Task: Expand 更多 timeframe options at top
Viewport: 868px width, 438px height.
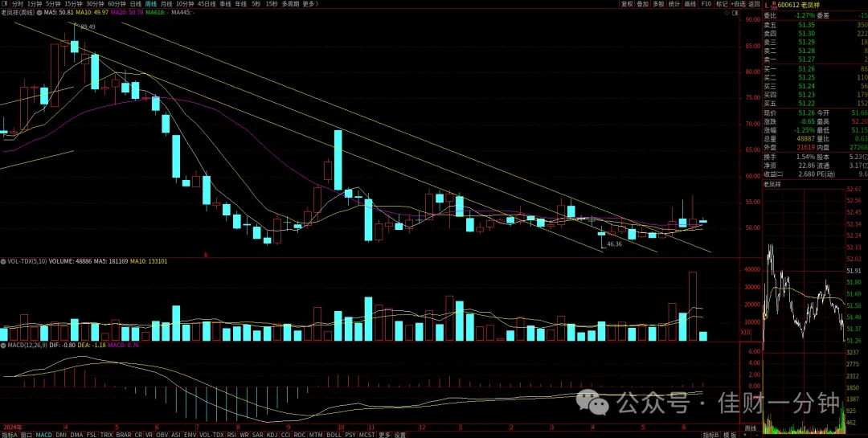Action: (310, 4)
